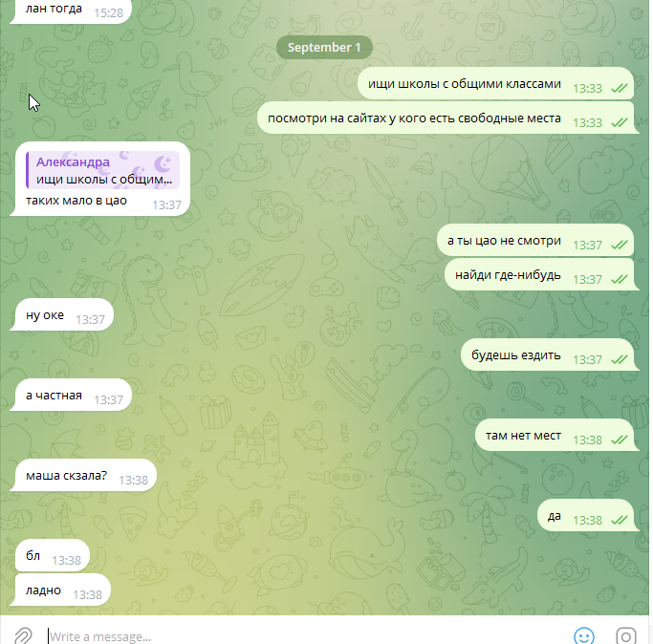Click checkmarks on 'найди где-нибудь' message

[x=620, y=279]
